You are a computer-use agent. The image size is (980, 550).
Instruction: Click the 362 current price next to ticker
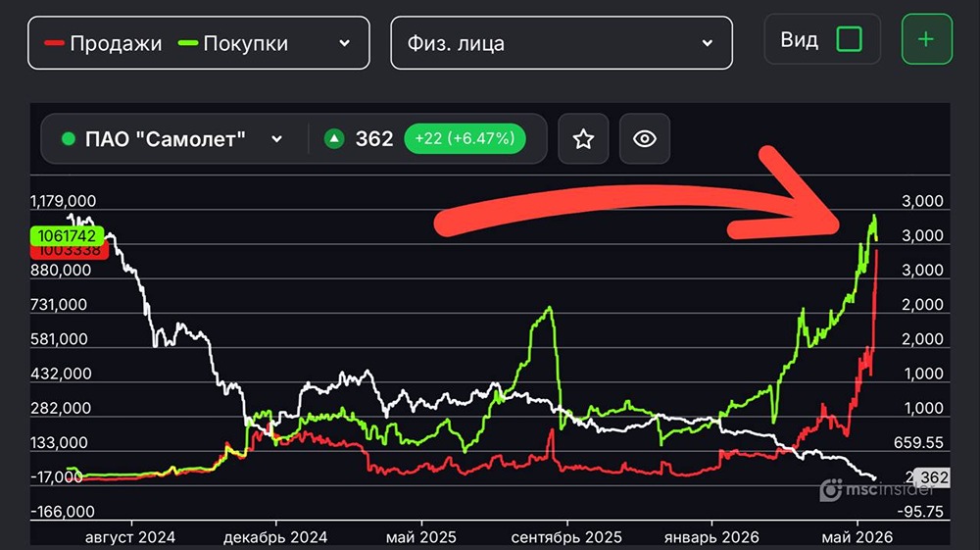(x=374, y=138)
